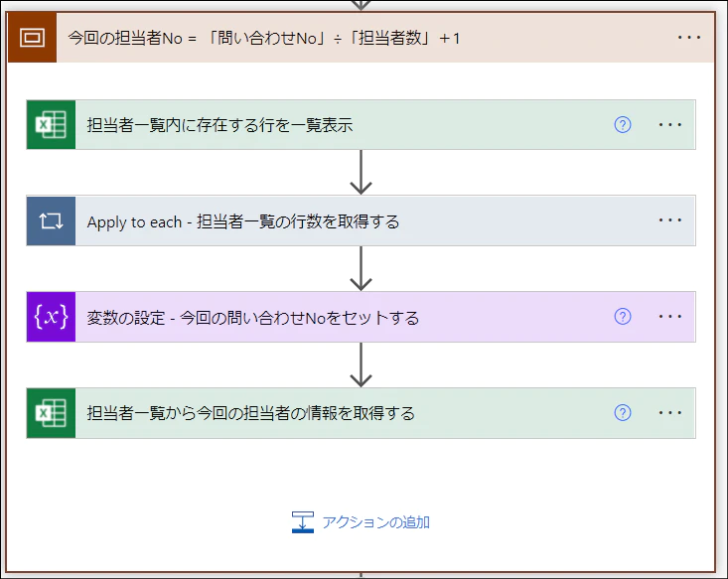This screenshot has height=579, width=728.
Task: Click the Apply to each loop icon
Action: [51, 221]
